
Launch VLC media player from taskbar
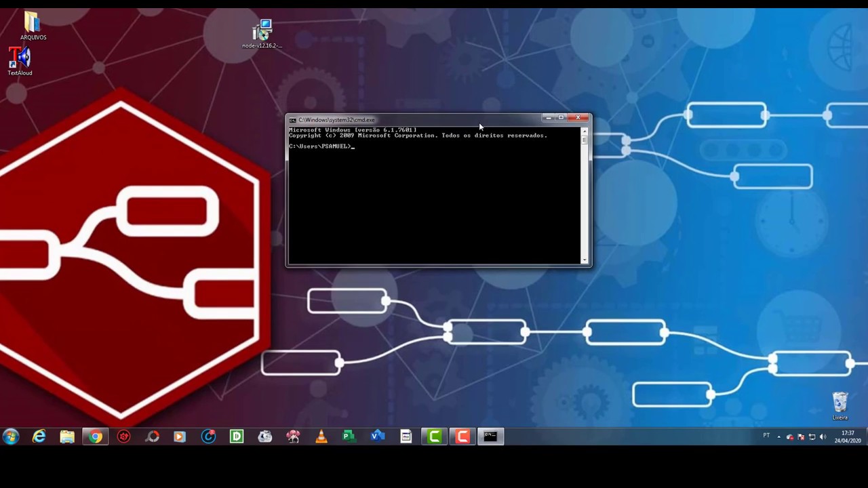coord(321,436)
